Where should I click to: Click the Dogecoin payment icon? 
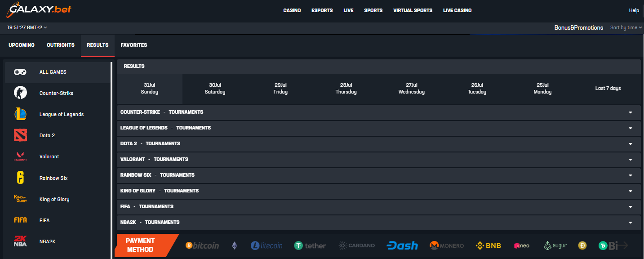(x=582, y=246)
